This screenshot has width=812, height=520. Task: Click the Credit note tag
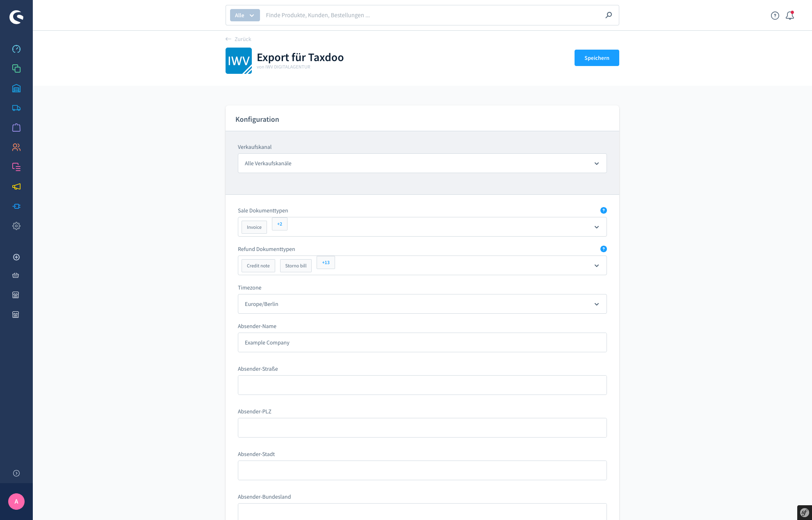[x=258, y=266]
